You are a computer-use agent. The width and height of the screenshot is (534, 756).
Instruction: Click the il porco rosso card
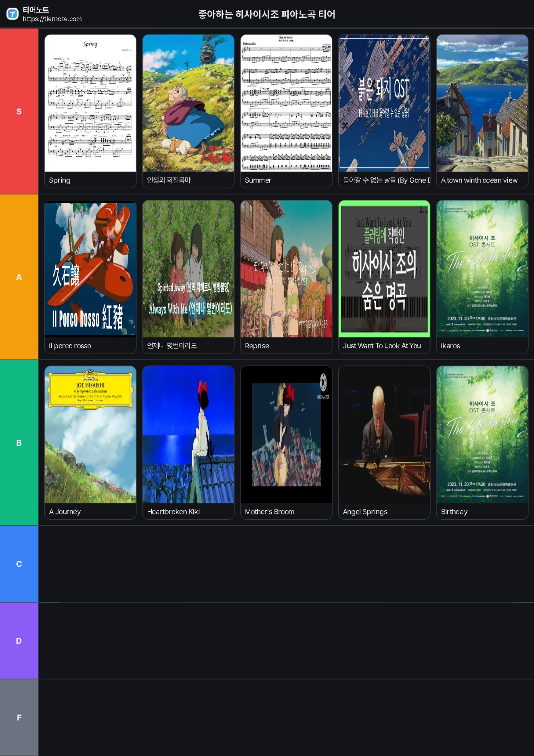[90, 277]
